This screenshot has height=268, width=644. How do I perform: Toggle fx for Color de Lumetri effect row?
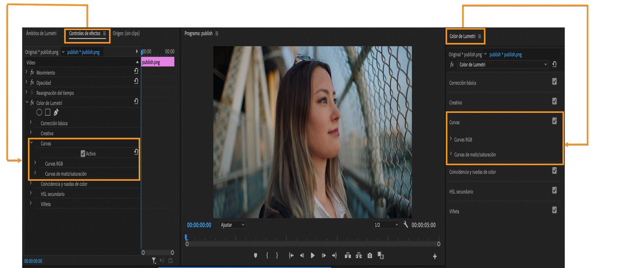click(x=32, y=103)
